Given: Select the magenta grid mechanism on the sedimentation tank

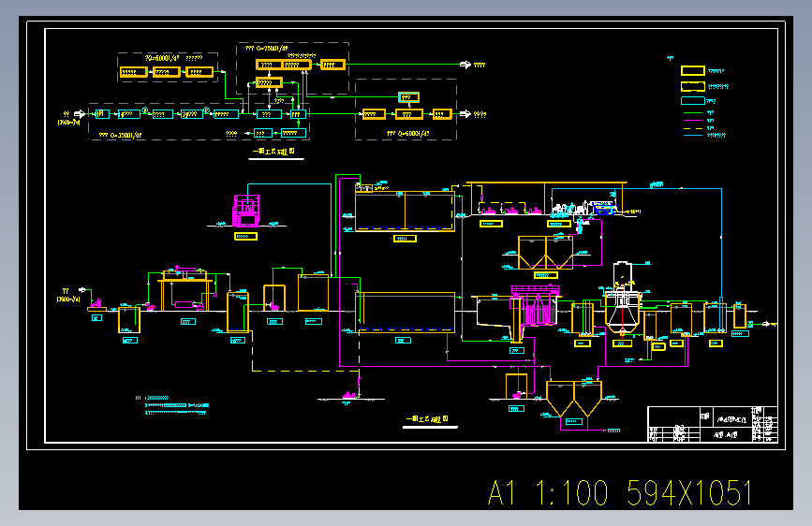Looking at the screenshot, I should tap(536, 305).
